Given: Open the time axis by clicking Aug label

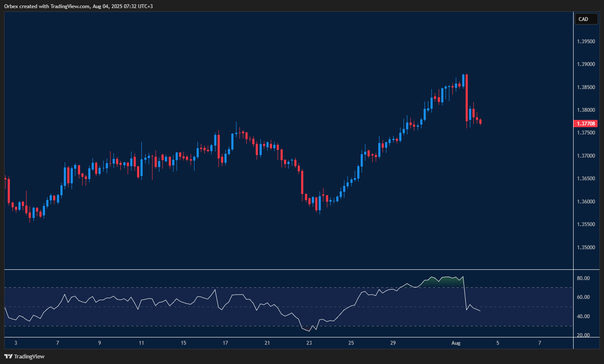Looking at the screenshot, I should pyautogui.click(x=455, y=343).
